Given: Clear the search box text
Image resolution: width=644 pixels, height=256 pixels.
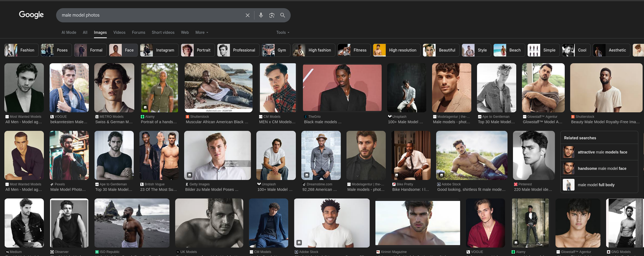Looking at the screenshot, I should (x=247, y=15).
